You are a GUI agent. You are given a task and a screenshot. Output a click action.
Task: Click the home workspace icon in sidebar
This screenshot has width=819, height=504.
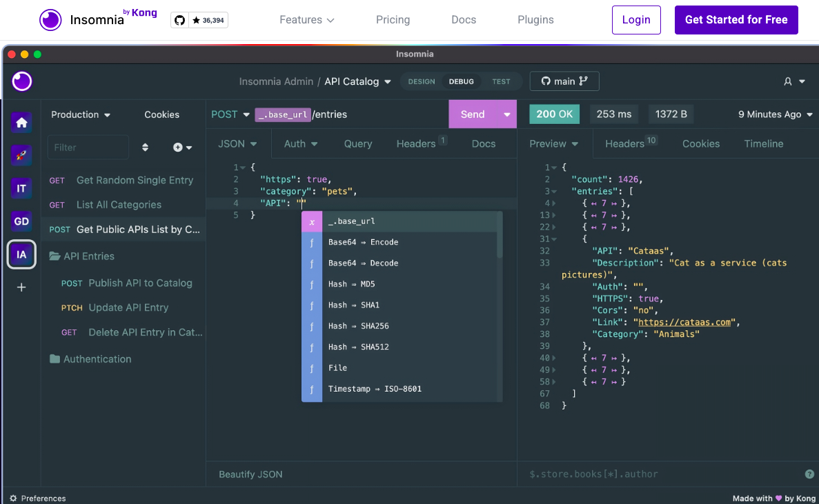point(21,122)
